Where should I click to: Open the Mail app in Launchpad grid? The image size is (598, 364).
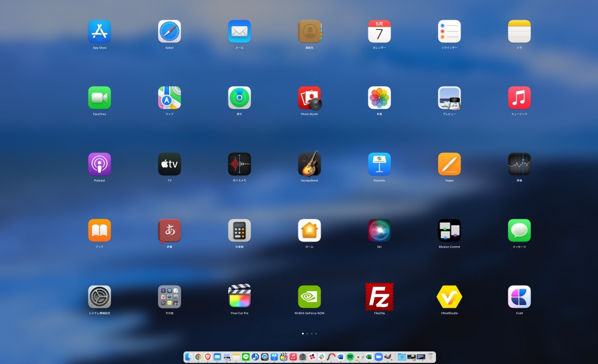[x=240, y=31]
